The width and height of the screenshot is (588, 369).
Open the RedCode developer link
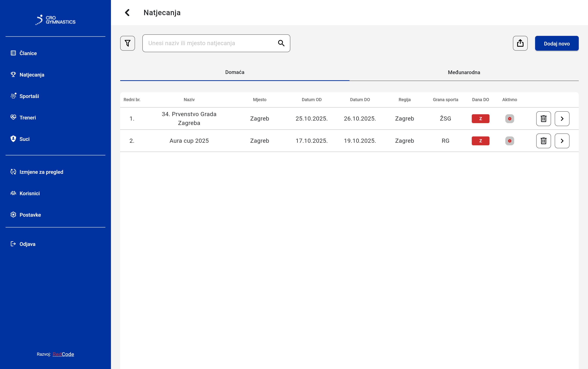(x=63, y=354)
